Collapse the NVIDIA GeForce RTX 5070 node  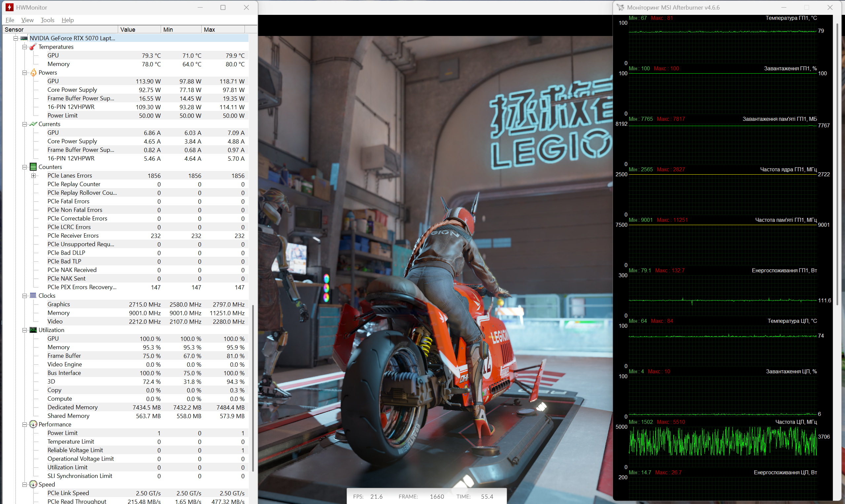point(16,38)
